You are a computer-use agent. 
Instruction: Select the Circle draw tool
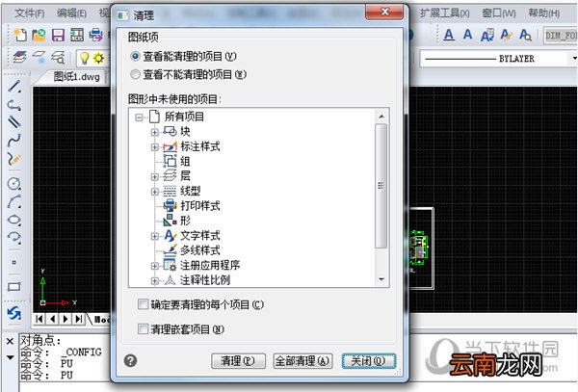pyautogui.click(x=14, y=183)
